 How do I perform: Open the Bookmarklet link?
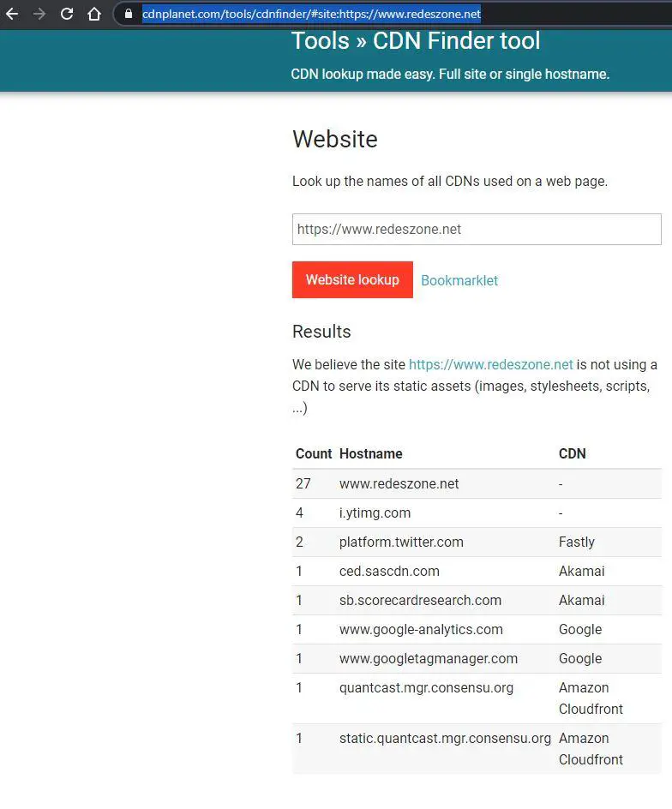point(459,281)
